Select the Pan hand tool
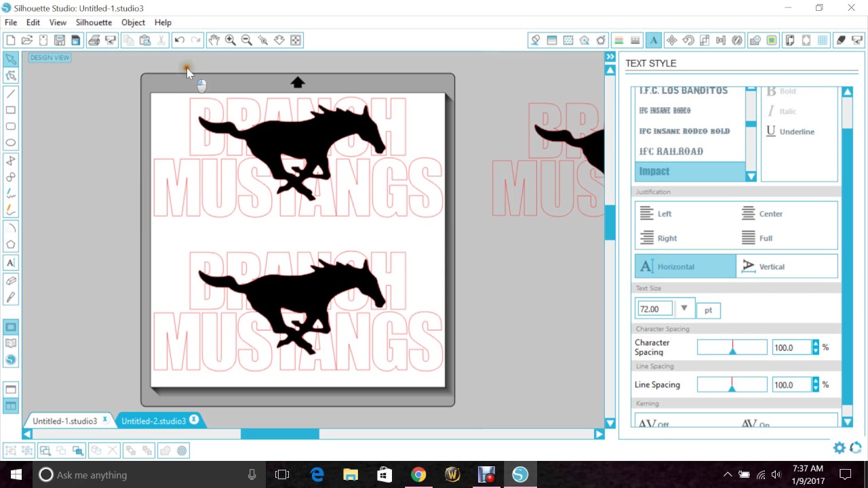The height and width of the screenshot is (488, 868). tap(214, 40)
